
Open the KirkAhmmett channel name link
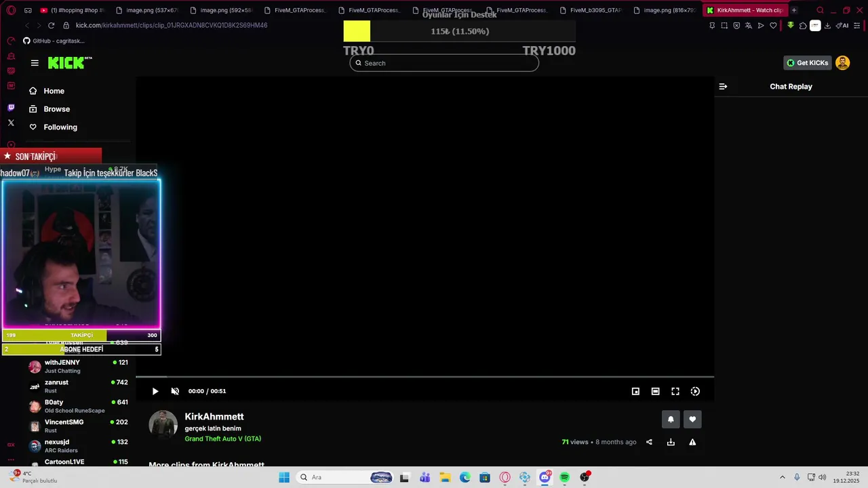click(x=214, y=417)
